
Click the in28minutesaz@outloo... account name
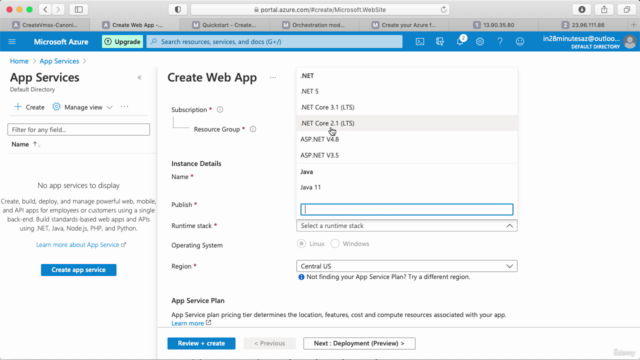click(581, 39)
